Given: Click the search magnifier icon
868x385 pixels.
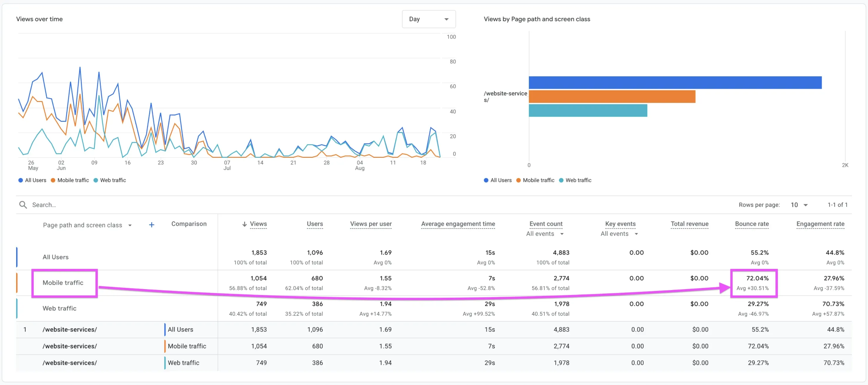Looking at the screenshot, I should (23, 205).
